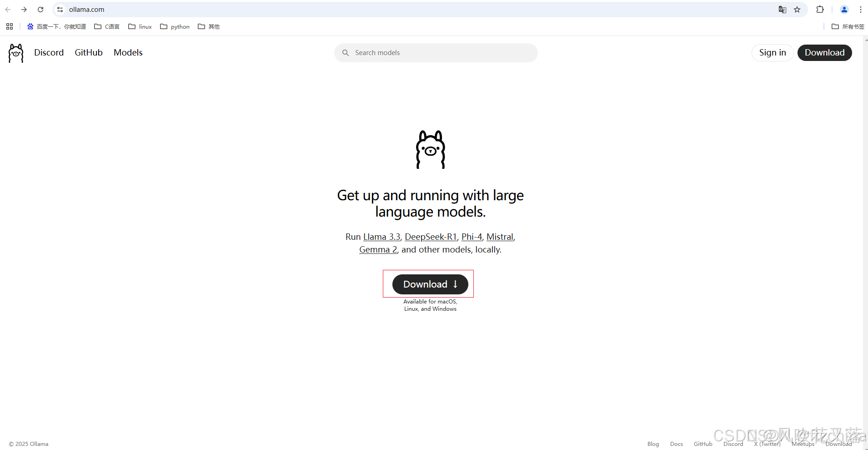
Task: Open the footer Blog link
Action: click(x=653, y=444)
